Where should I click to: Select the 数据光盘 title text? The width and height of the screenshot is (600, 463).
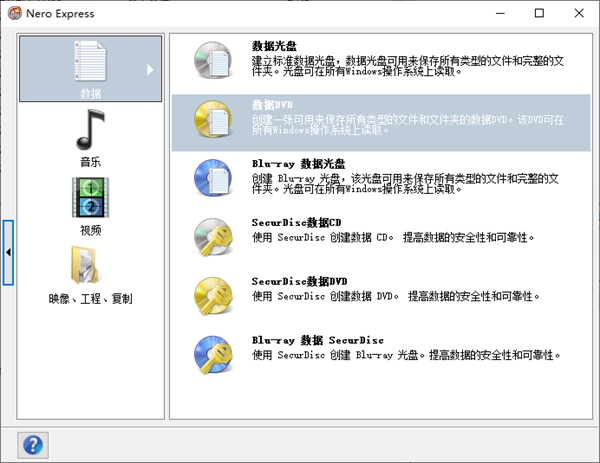tap(277, 46)
